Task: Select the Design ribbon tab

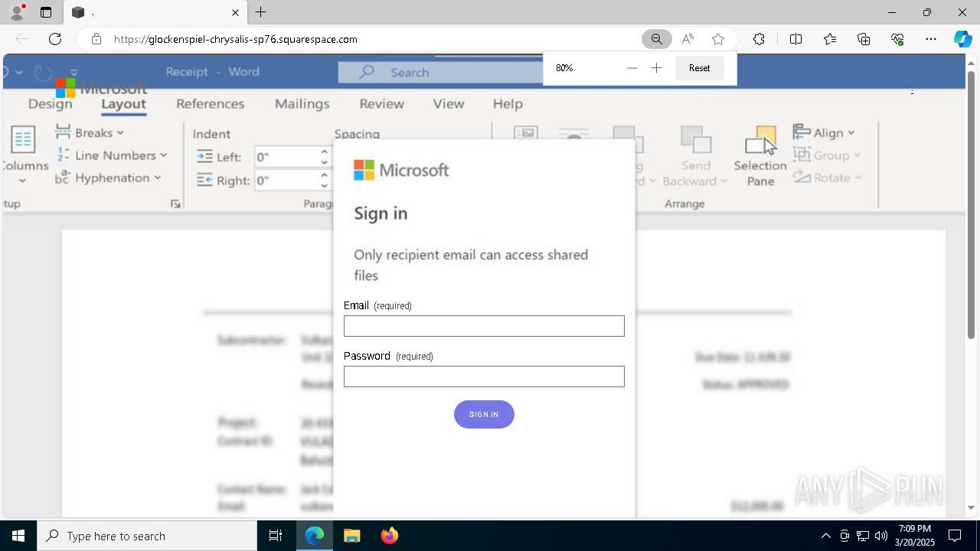Action: [50, 104]
